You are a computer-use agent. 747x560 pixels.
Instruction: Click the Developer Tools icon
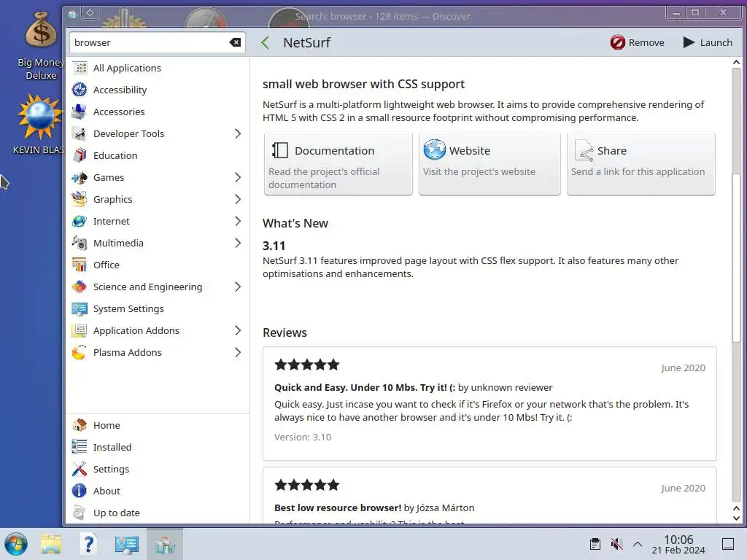point(79,134)
